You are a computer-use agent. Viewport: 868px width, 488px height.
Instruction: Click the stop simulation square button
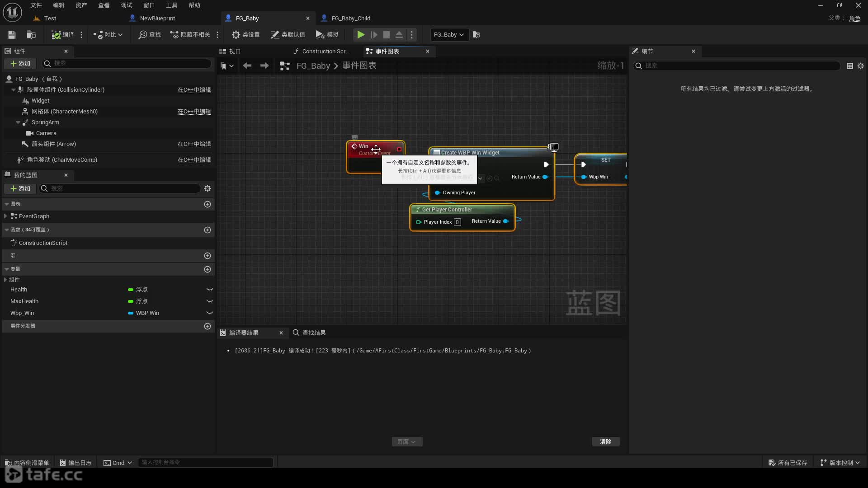(387, 35)
